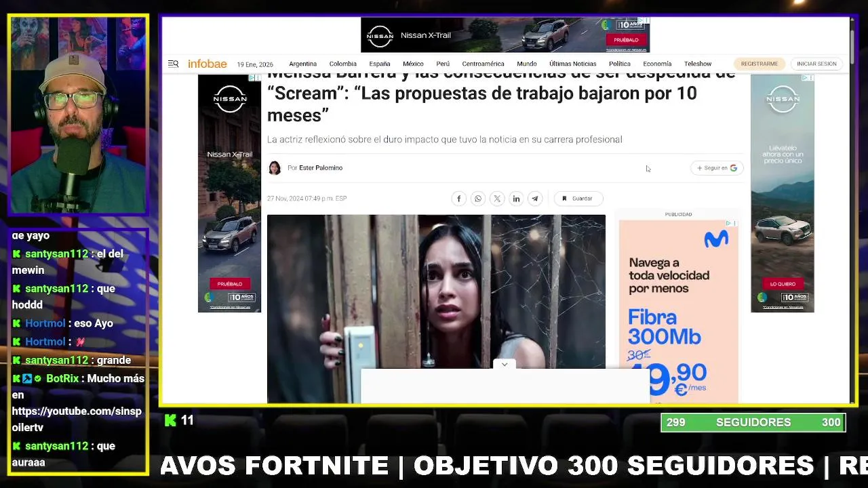Click the article subtitle about the actriz
The height and width of the screenshot is (488, 868).
click(x=444, y=140)
